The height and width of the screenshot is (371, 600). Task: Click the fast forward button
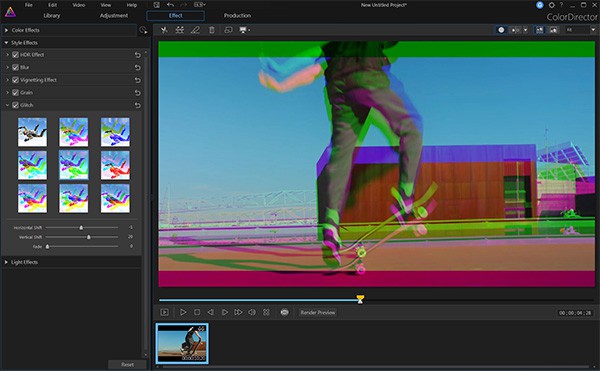(x=238, y=312)
